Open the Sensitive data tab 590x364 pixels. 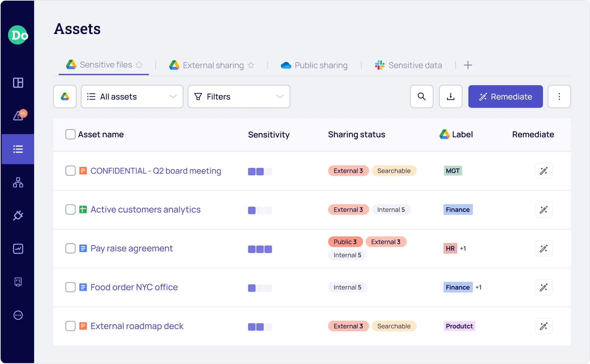(x=415, y=65)
